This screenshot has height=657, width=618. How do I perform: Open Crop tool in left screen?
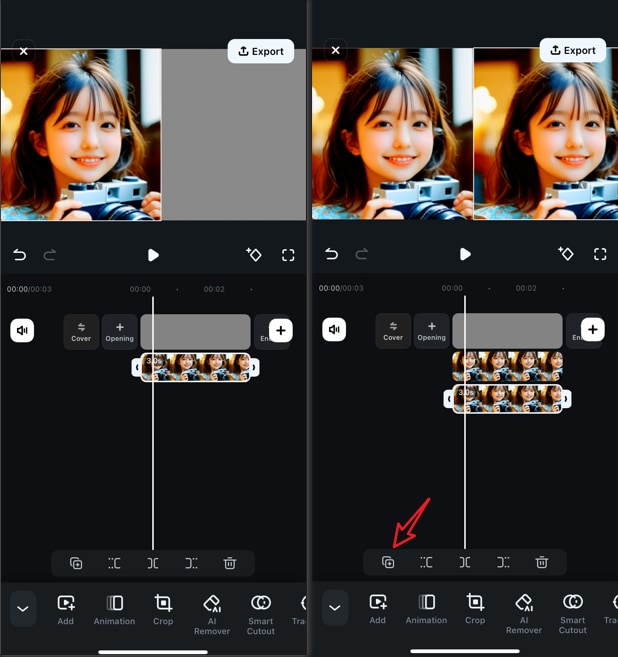click(163, 610)
